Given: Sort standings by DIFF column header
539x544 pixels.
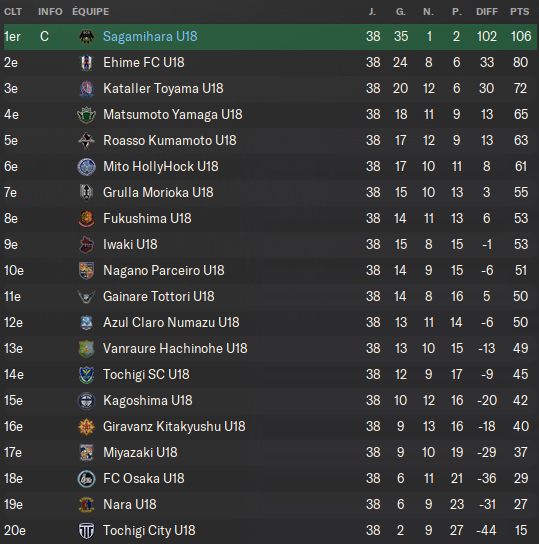Looking at the screenshot, I should pos(487,11).
